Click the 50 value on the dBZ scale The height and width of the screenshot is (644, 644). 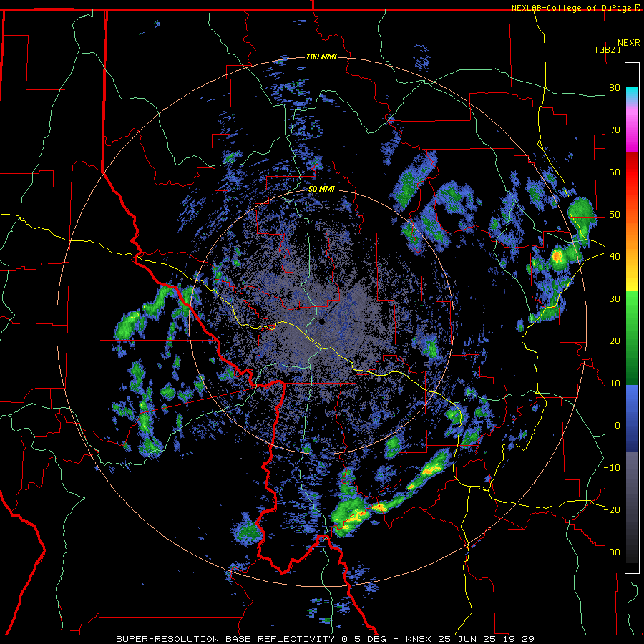[615, 215]
